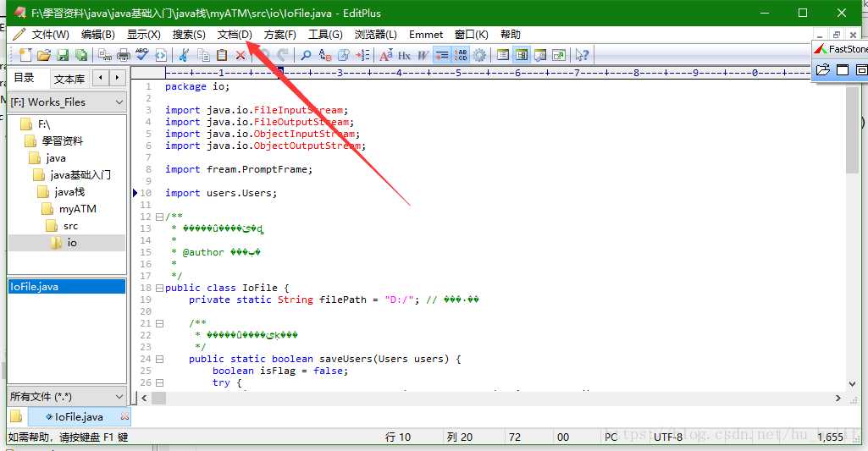This screenshot has height=451, width=868.
Task: Open the 搜索(S) menu
Action: [189, 35]
